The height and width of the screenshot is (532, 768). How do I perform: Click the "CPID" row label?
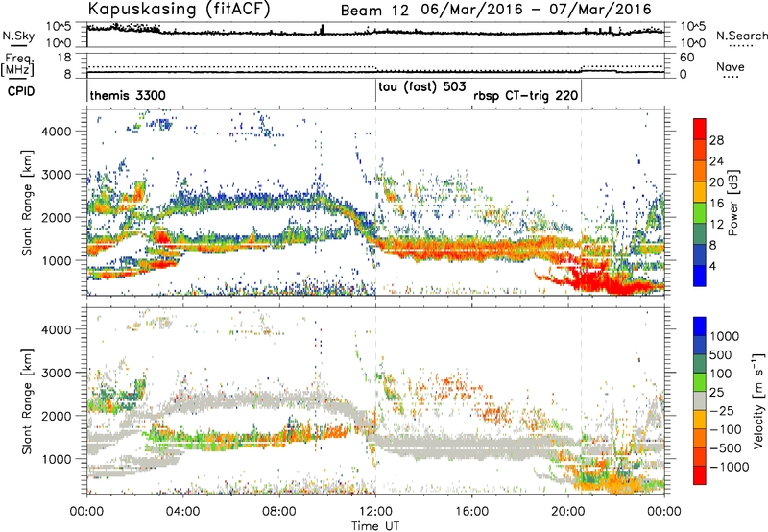(x=21, y=91)
